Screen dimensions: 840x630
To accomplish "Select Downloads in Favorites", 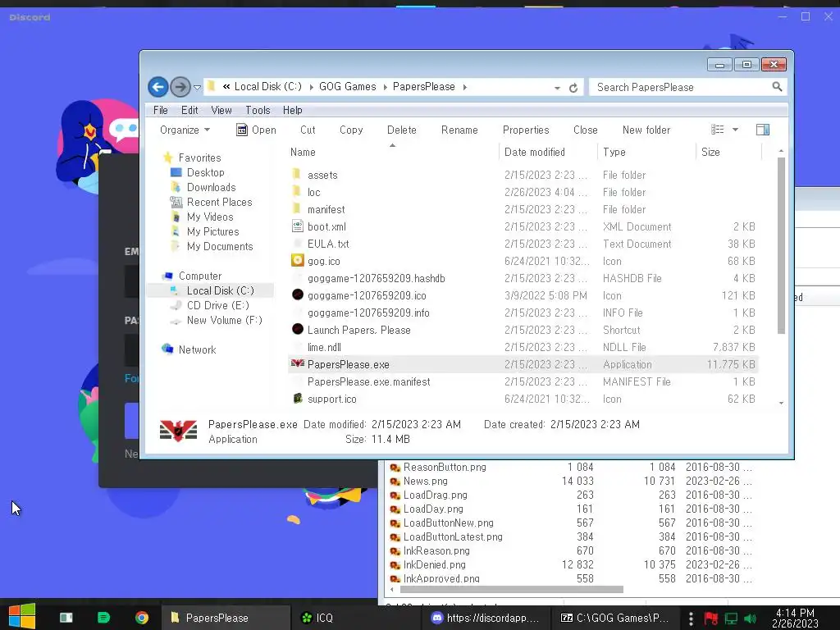I will click(x=211, y=188).
